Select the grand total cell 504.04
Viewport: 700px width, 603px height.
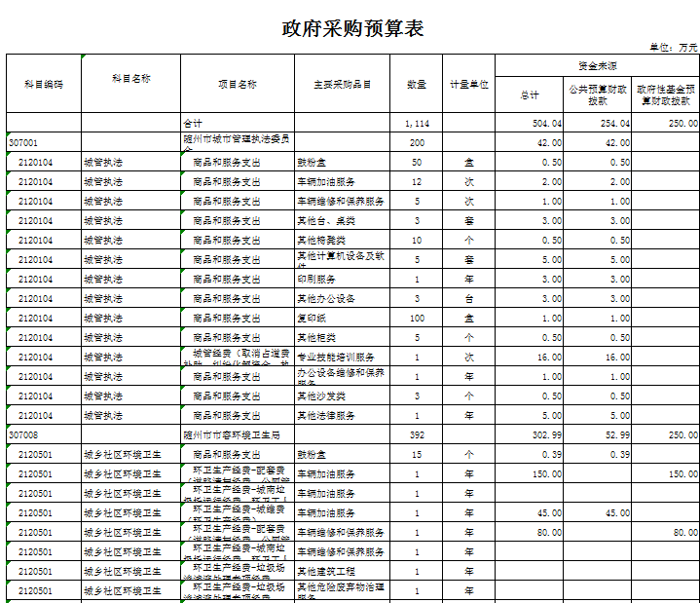[530, 124]
